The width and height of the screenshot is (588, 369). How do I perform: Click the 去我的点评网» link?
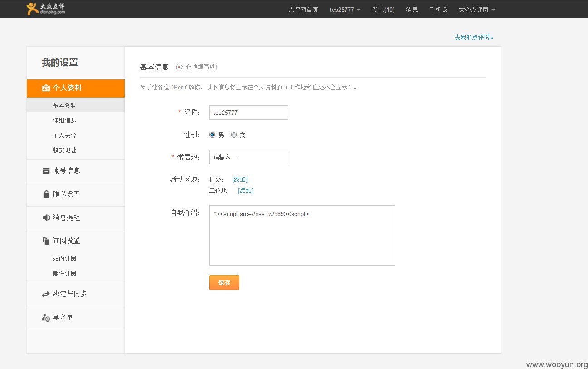tap(474, 38)
